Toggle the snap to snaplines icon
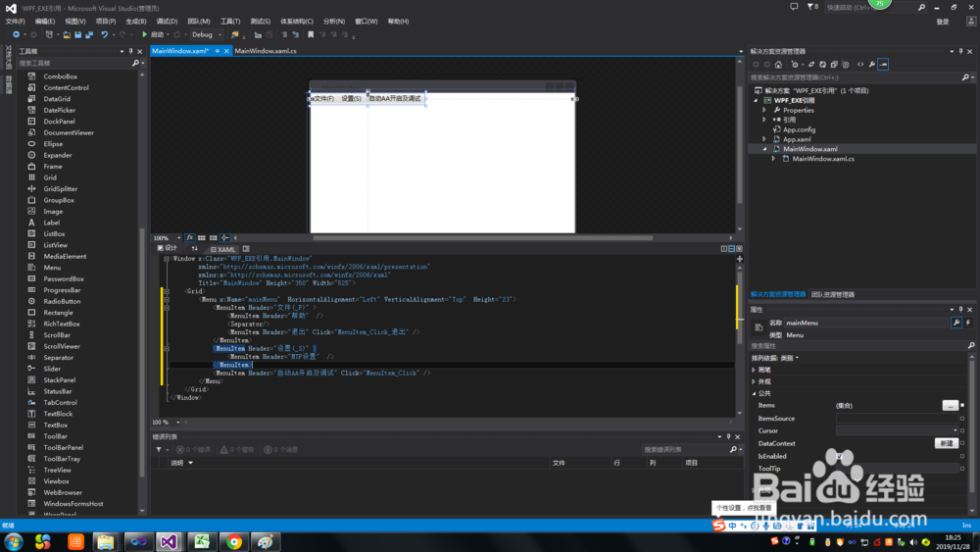This screenshot has width=980, height=552. (225, 238)
